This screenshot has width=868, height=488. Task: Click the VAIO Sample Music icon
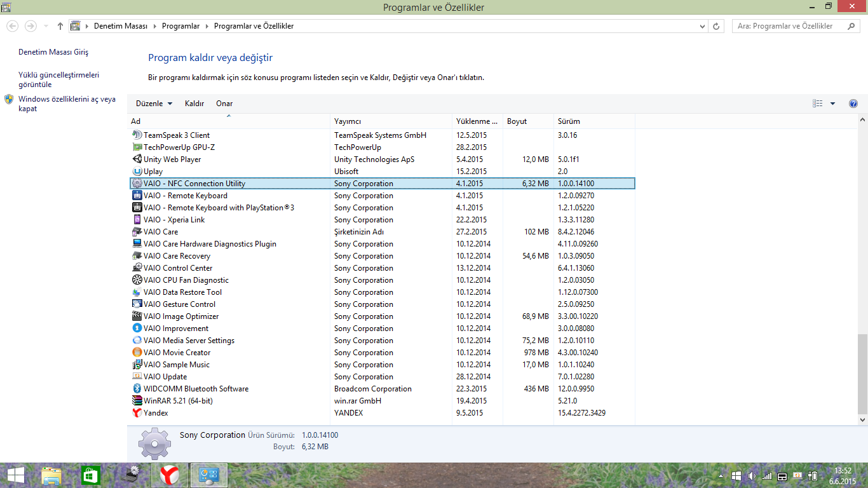coord(137,365)
